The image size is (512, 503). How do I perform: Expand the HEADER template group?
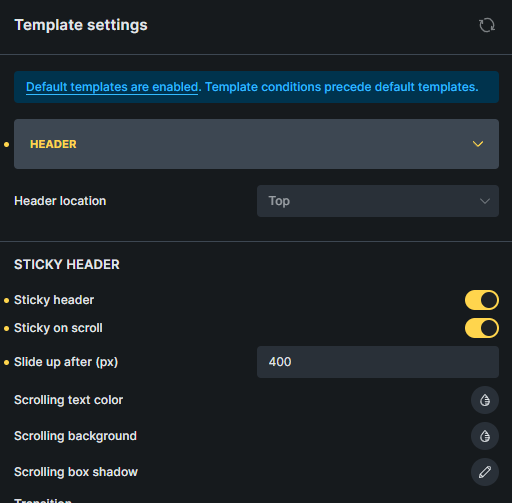point(256,144)
